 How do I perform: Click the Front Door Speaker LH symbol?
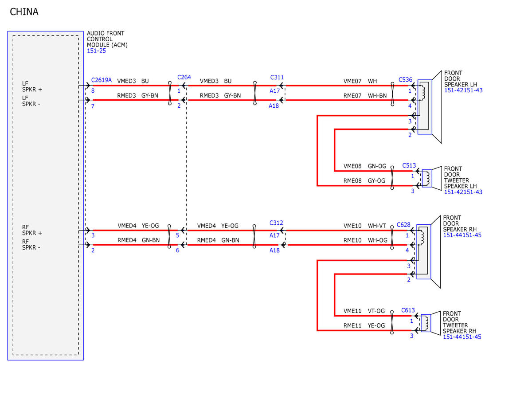430,107
